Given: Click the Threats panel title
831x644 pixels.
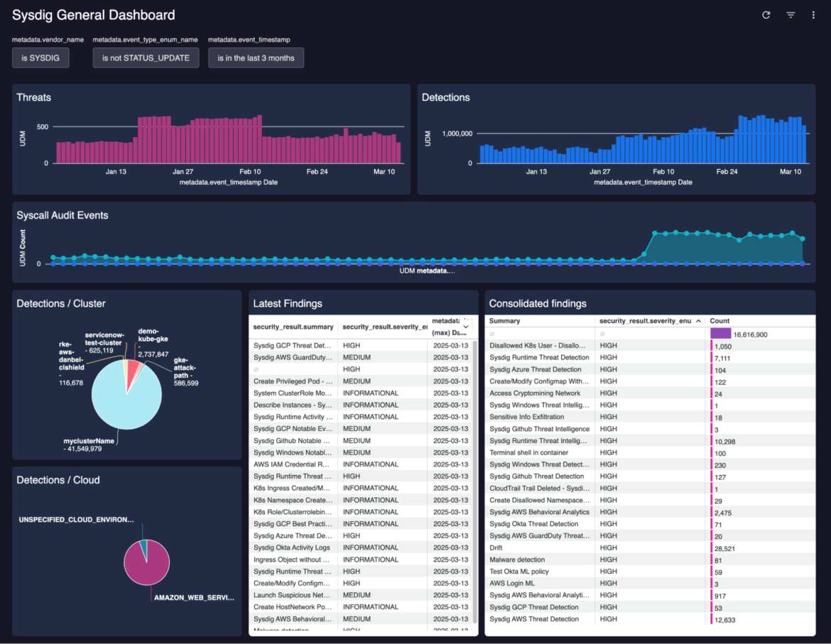Looking at the screenshot, I should 33,97.
